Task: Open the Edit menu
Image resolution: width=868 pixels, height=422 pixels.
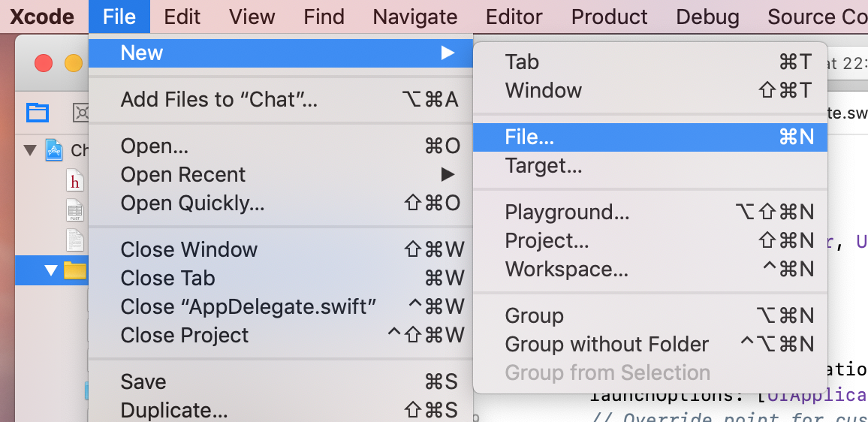Action: [x=182, y=17]
